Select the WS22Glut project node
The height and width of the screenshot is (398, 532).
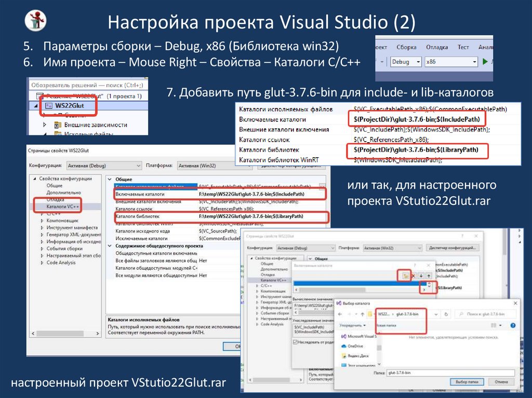70,105
